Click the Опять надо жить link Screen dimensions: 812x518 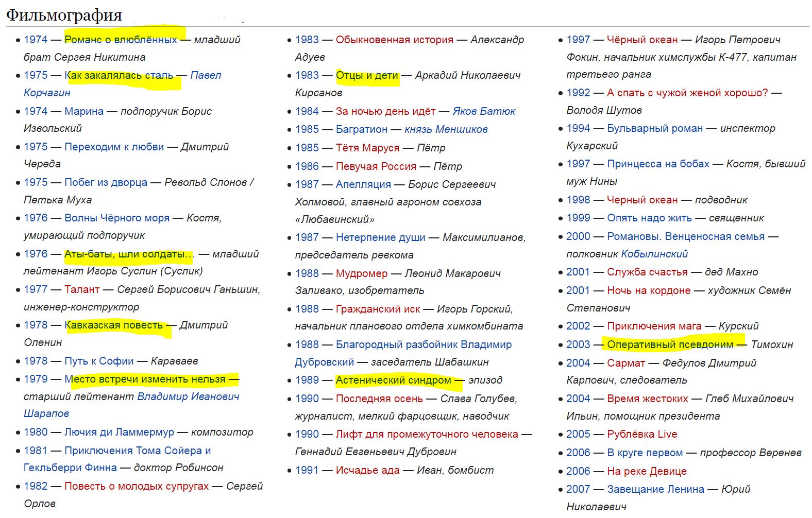(x=649, y=218)
